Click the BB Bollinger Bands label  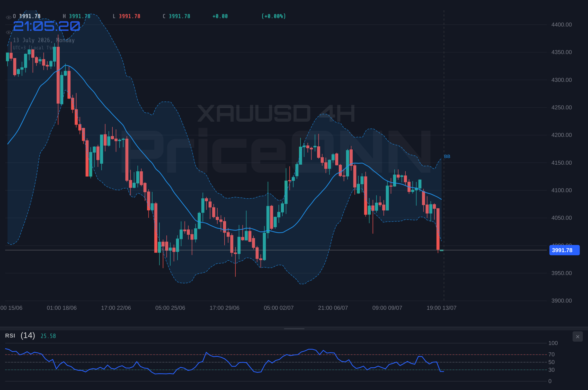(x=447, y=156)
